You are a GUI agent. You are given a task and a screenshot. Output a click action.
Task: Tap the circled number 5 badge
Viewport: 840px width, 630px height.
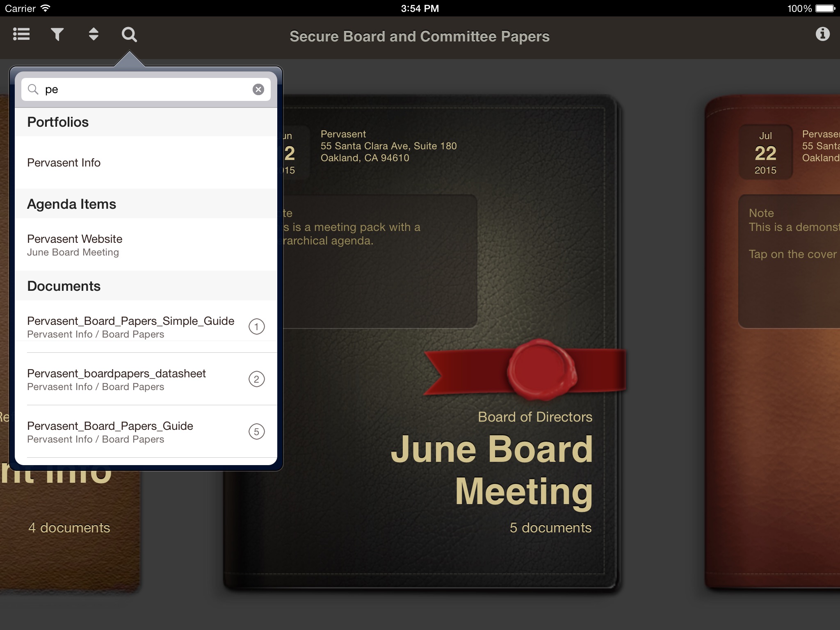(257, 432)
